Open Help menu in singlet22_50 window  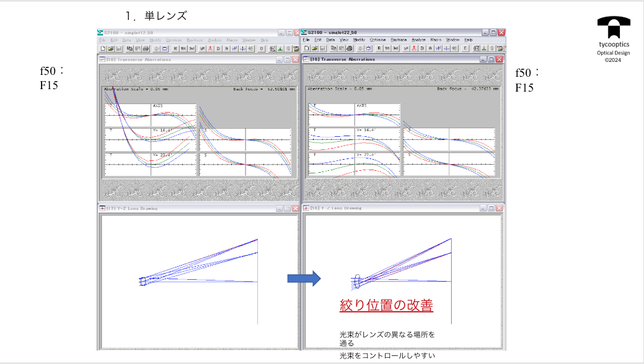[x=469, y=40]
